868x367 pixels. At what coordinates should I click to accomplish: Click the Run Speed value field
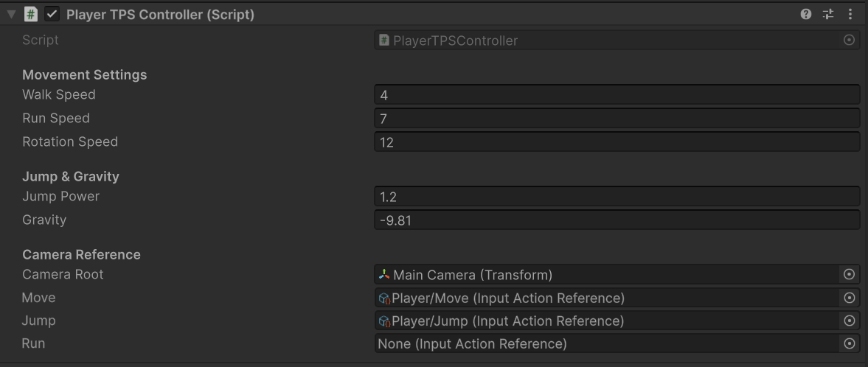pos(617,119)
